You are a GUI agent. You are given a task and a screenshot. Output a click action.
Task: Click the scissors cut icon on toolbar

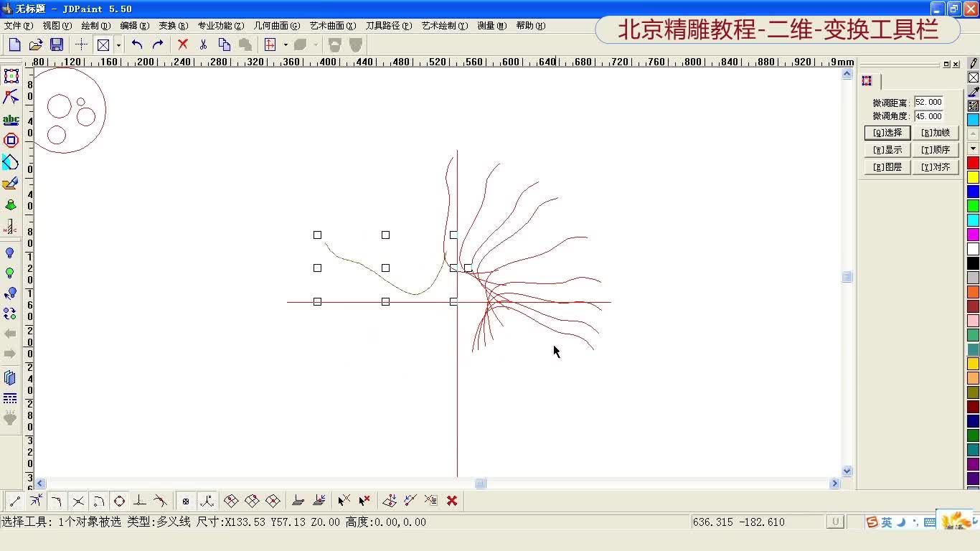(x=202, y=44)
